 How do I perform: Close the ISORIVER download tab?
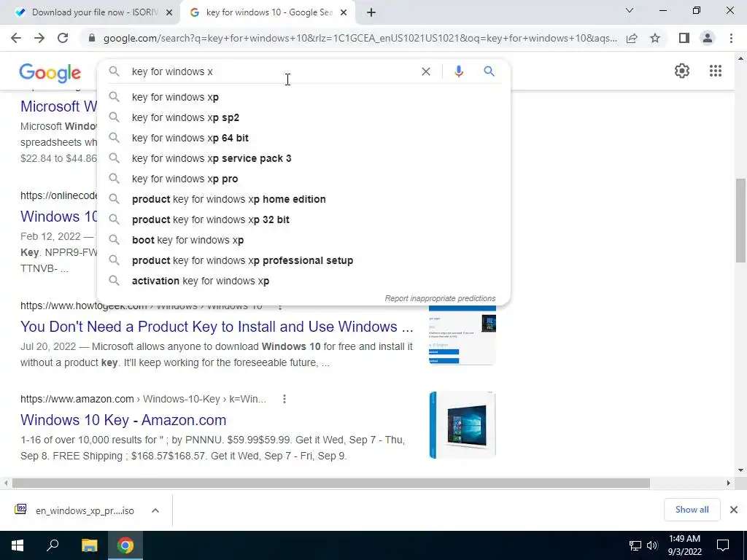coord(169,13)
